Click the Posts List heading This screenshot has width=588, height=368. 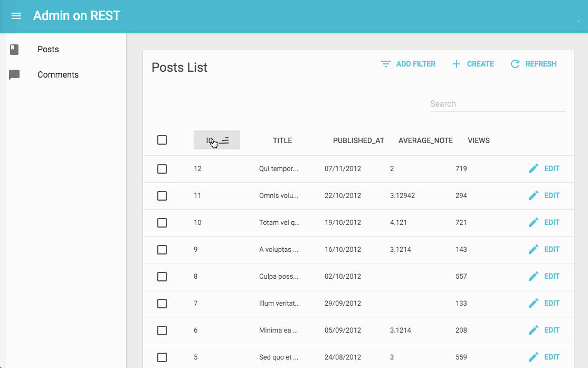tap(179, 68)
